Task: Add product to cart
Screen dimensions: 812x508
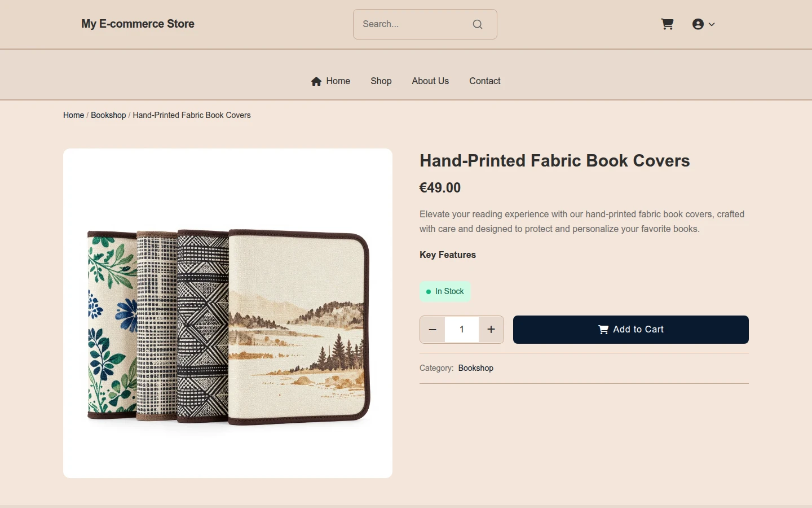Action: pos(631,330)
